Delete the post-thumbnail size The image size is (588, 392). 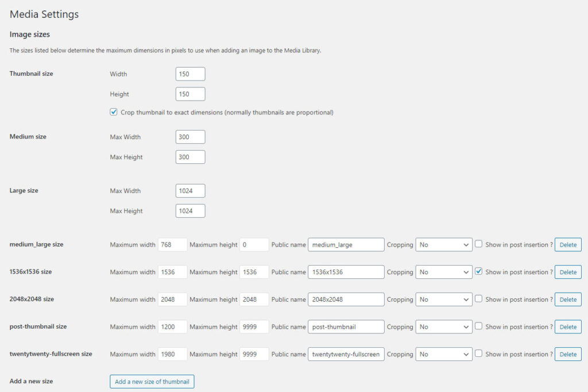[x=568, y=327]
